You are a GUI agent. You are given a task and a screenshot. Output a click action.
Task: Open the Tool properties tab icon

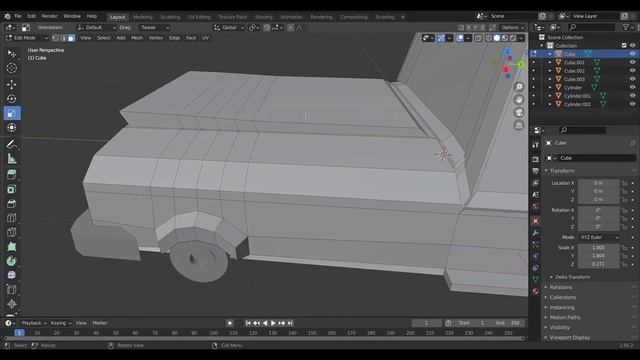coord(536,145)
